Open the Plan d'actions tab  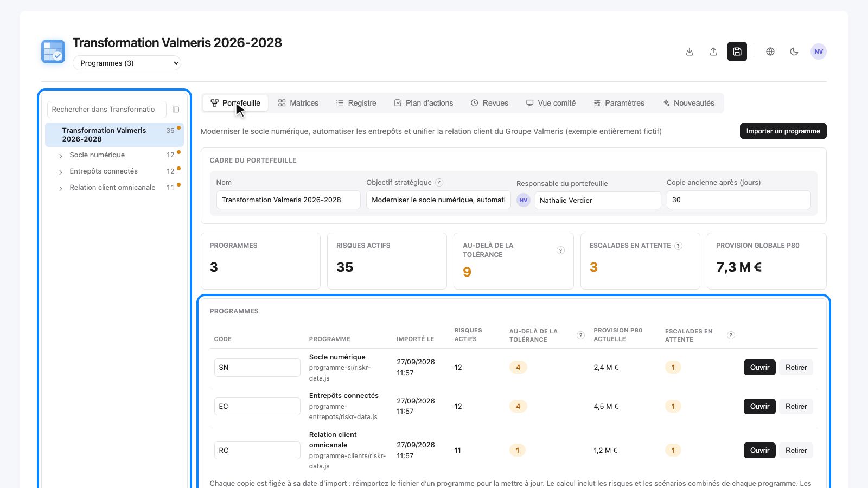pyautogui.click(x=423, y=103)
